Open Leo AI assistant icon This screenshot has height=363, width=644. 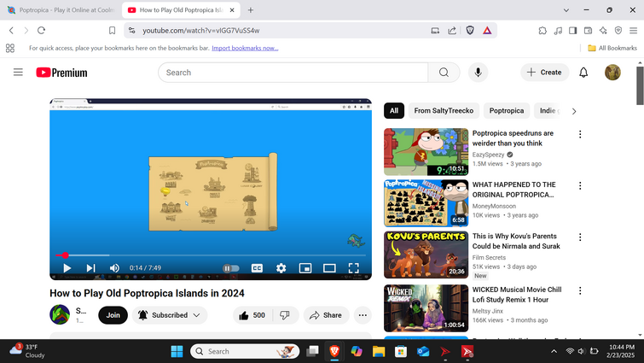pyautogui.click(x=603, y=31)
